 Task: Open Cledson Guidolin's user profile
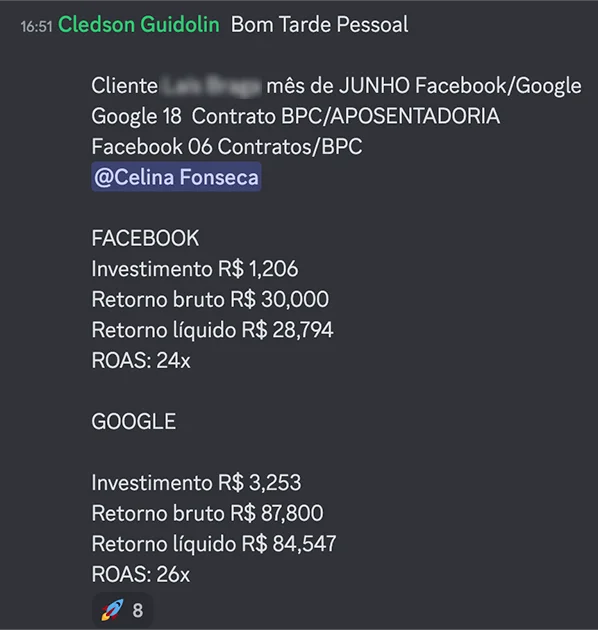139,24
